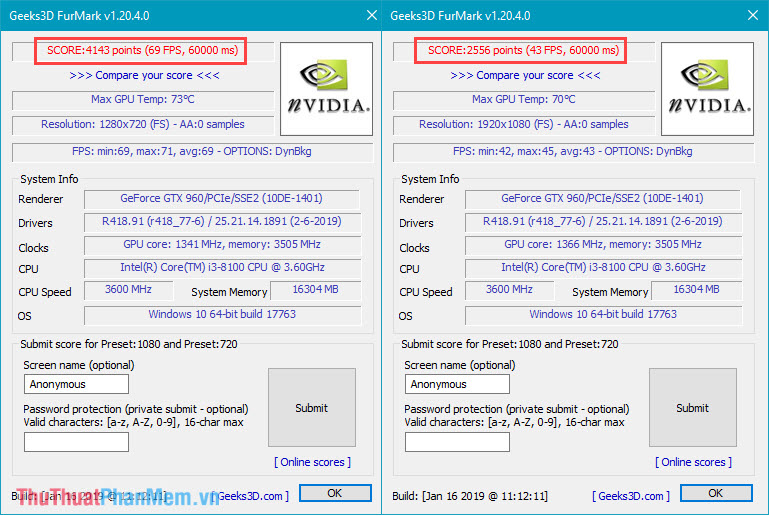Click Renderer 'GeForce GTX 960' value in left window
769x516 pixels.
[222, 199]
